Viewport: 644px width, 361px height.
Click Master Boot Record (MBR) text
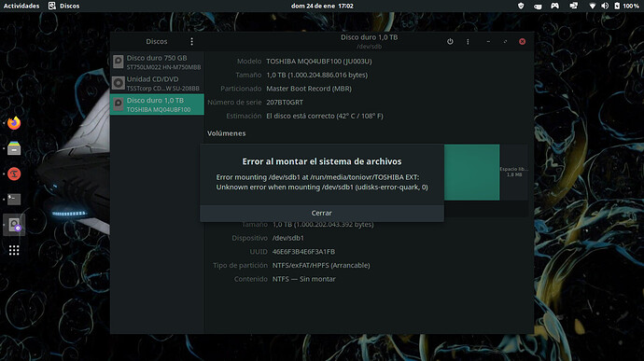pyautogui.click(x=309, y=89)
